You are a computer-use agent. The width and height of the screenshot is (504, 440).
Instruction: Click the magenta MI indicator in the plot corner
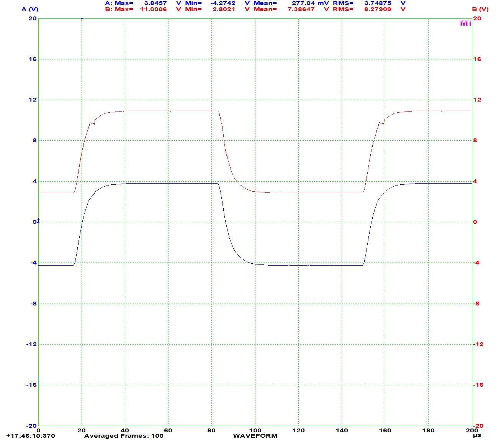[x=465, y=23]
